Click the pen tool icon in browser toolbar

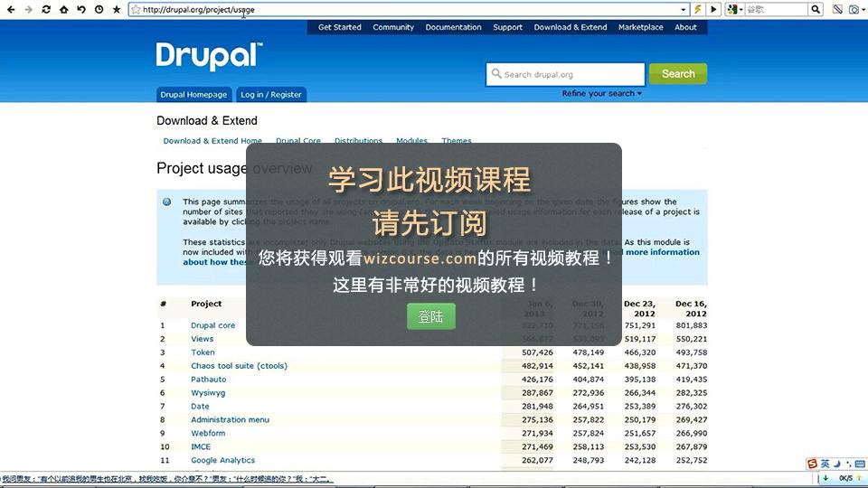(837, 9)
